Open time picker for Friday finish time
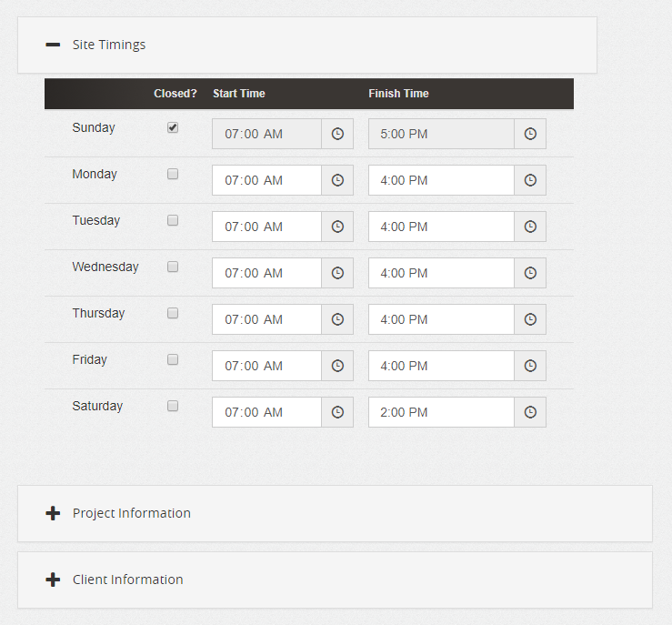This screenshot has height=625, width=672. (530, 366)
